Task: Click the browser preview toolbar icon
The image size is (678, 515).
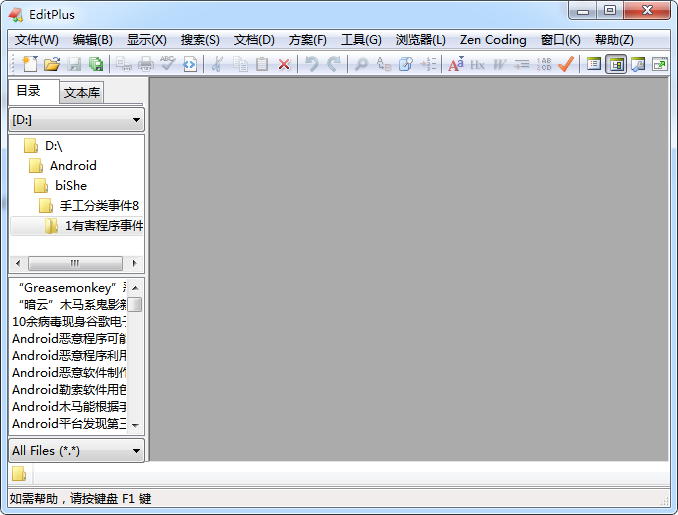Action: coord(638,64)
